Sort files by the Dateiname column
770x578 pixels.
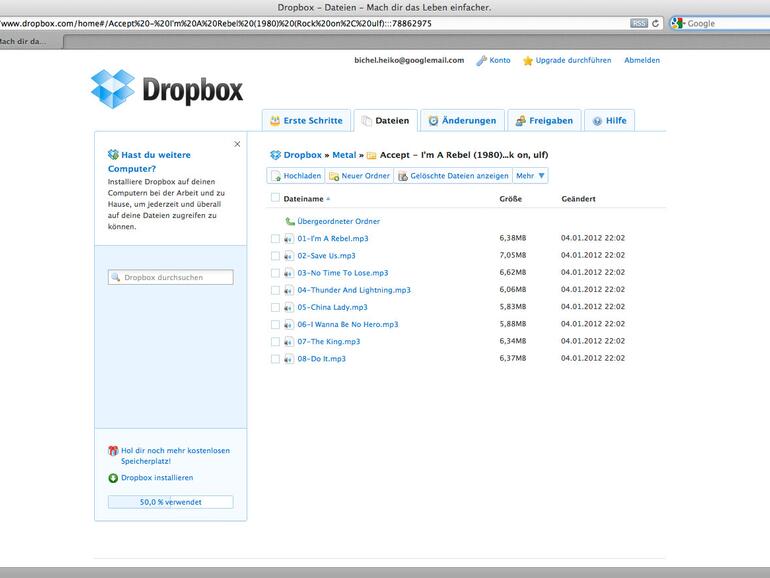[303, 199]
